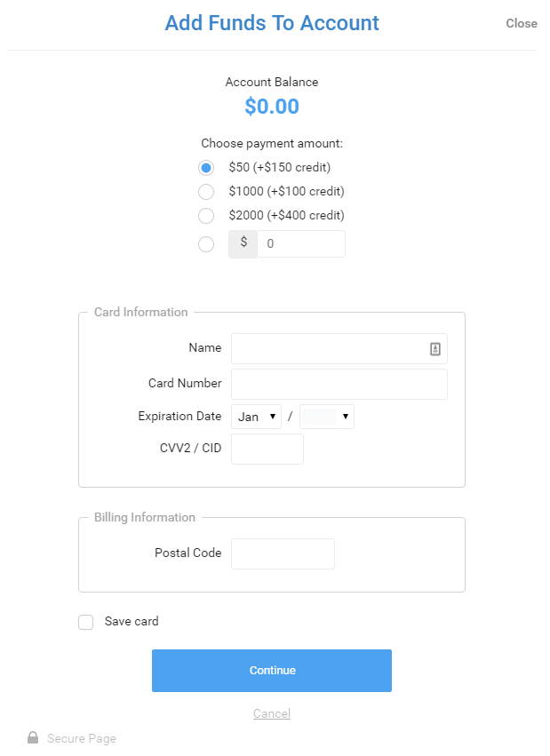Click the custom payment amount field

pyautogui.click(x=301, y=244)
